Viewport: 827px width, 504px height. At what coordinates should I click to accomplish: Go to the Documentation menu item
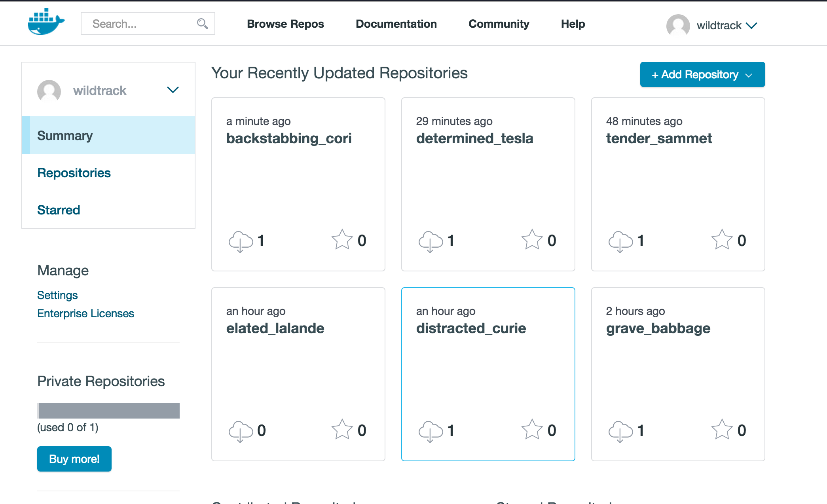[396, 24]
